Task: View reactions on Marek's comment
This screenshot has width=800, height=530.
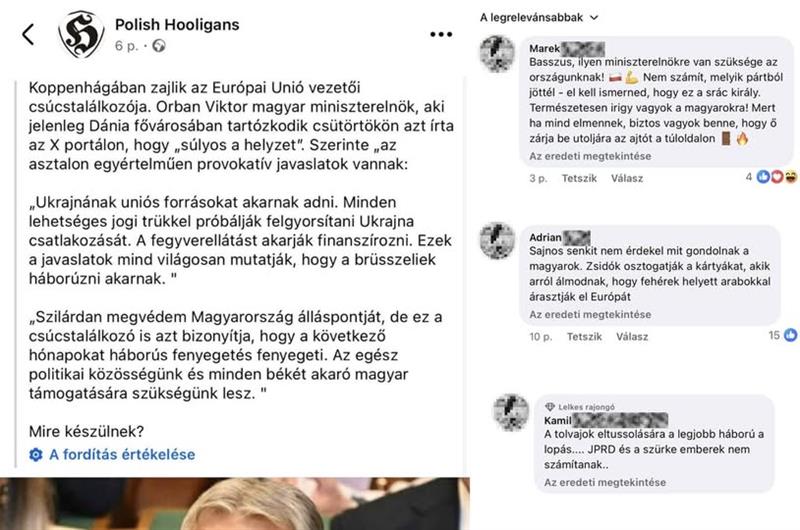Action: pyautogui.click(x=771, y=177)
